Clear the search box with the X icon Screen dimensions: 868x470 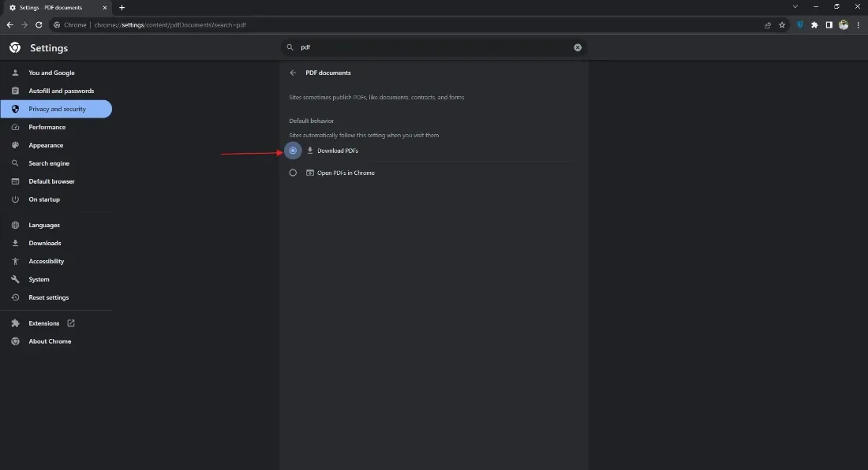(x=578, y=47)
